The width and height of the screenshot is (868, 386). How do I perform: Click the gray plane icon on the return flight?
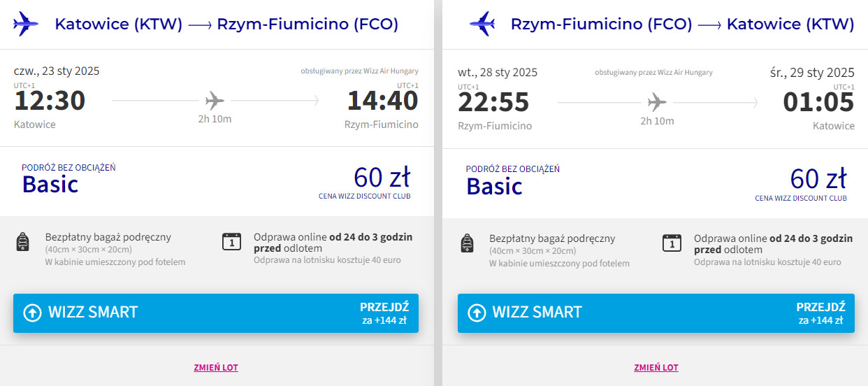click(x=657, y=102)
